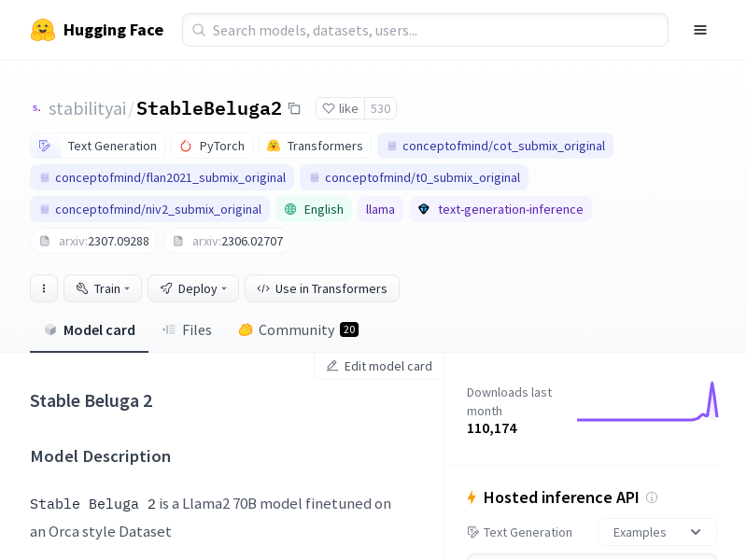Click the dataset icon for cot_submix_original
This screenshot has width=747, height=560.
tap(391, 146)
